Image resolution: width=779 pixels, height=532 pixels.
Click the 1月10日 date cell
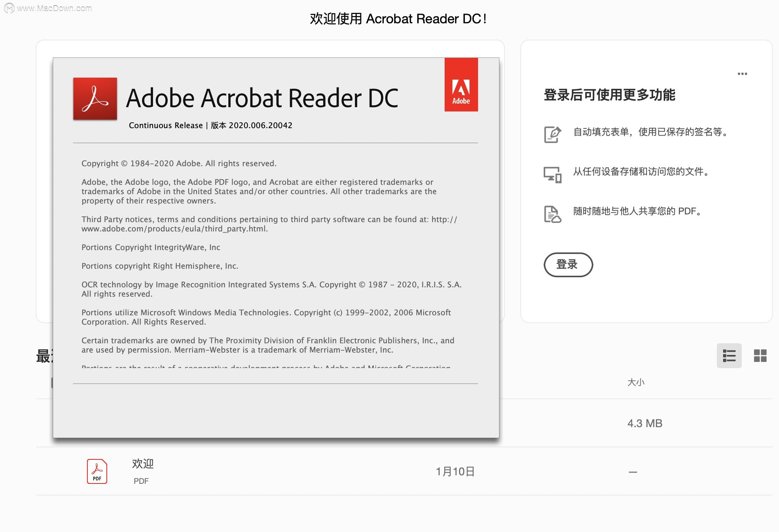click(455, 471)
